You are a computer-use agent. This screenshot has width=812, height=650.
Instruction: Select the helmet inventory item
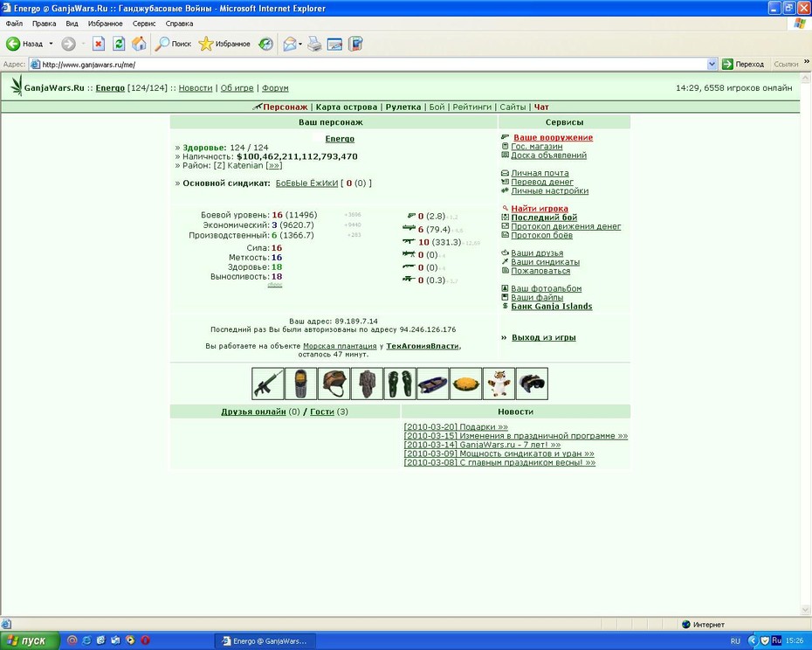click(x=334, y=384)
